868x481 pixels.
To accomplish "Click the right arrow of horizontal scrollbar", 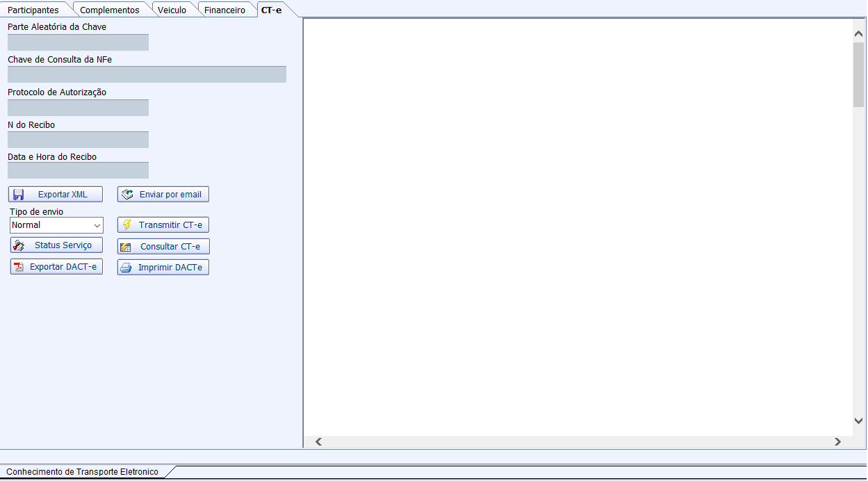I will [837, 442].
